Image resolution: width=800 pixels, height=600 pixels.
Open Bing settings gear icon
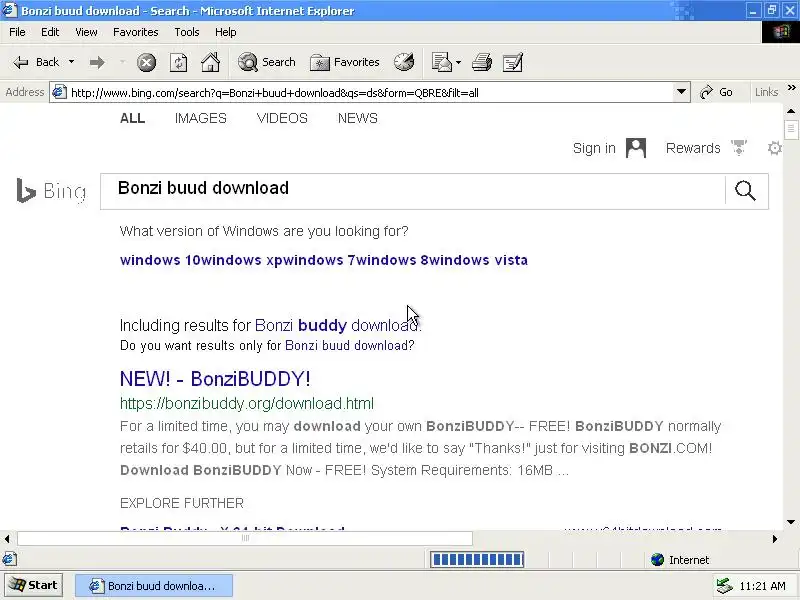click(x=774, y=148)
